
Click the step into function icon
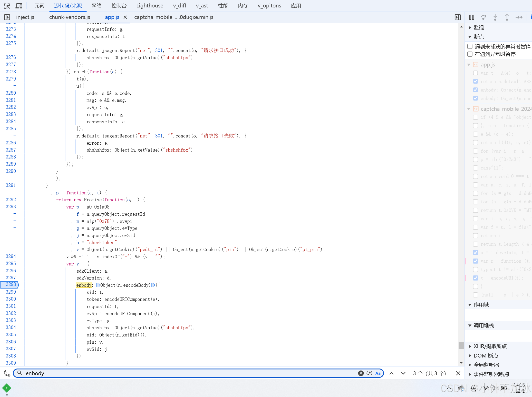[495, 17]
